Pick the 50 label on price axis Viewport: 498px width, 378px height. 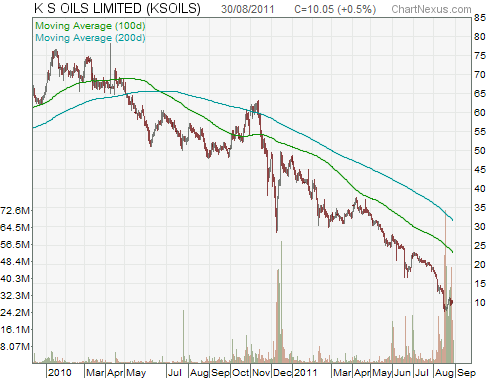[480, 151]
